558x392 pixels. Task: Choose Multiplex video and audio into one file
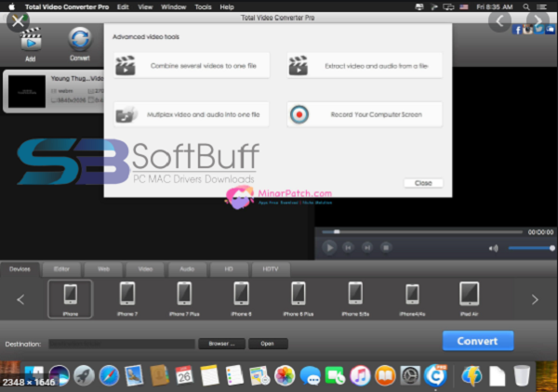click(192, 114)
